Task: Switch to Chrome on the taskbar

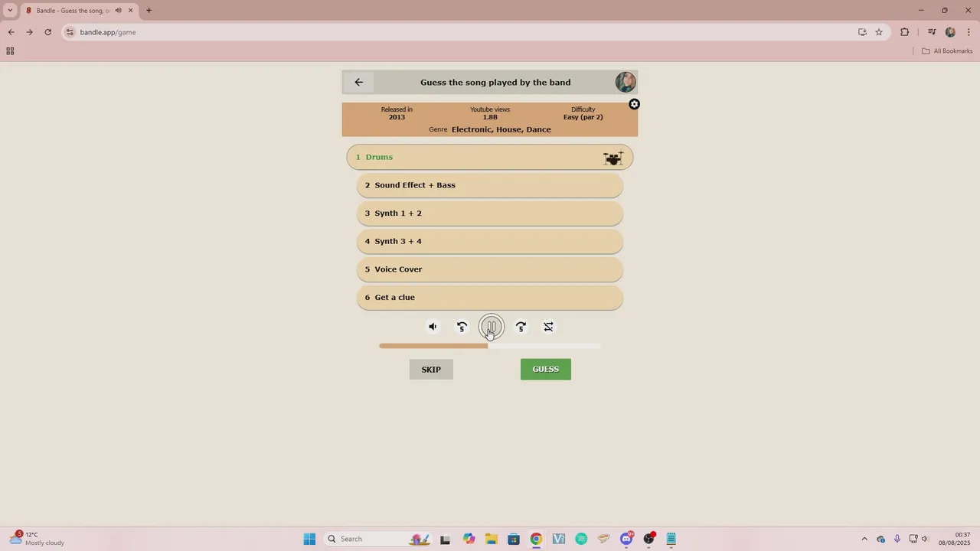Action: tap(536, 539)
